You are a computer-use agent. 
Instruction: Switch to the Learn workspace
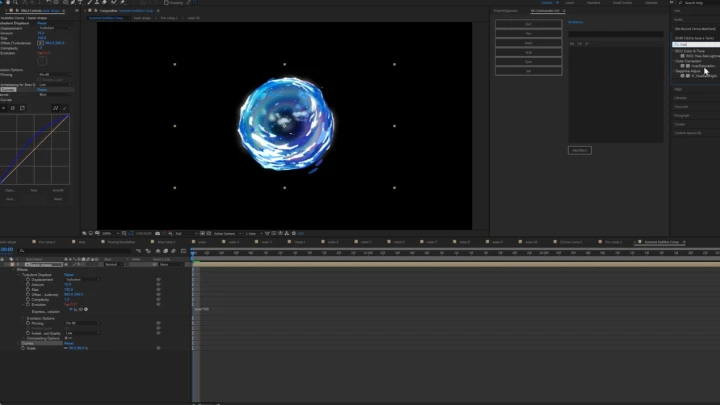(569, 3)
